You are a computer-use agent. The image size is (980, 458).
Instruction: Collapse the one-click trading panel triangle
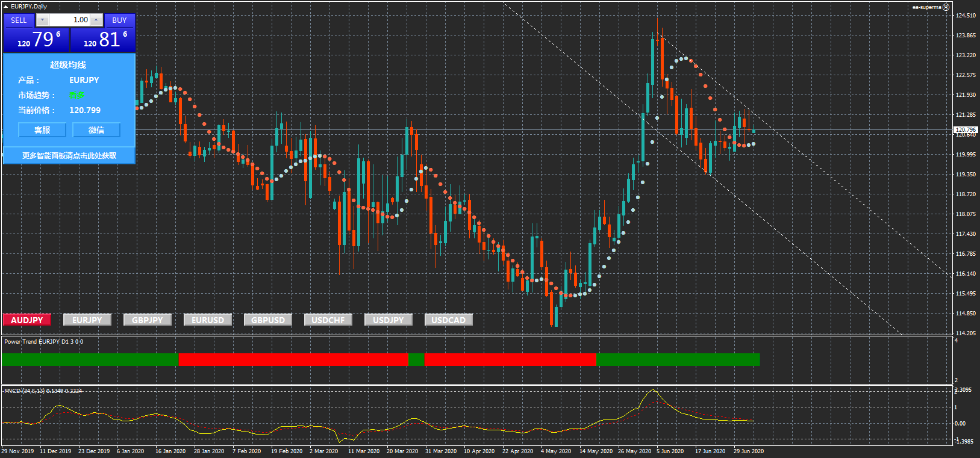click(6, 7)
